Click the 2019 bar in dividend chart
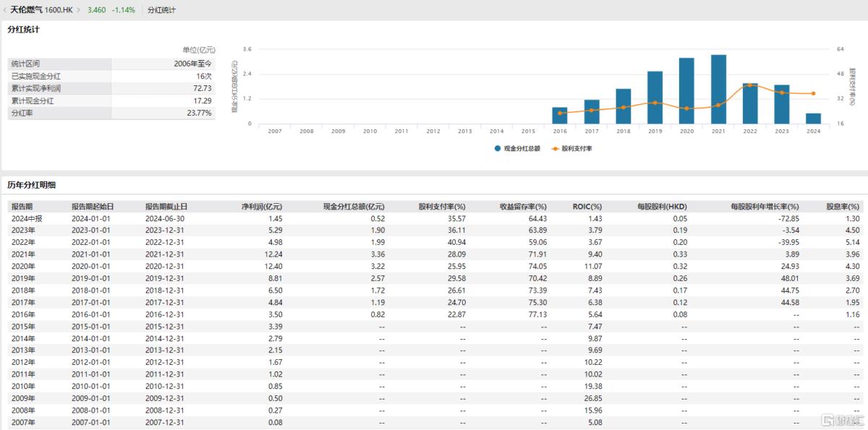Screen dimensions: 868x430 coord(655,98)
